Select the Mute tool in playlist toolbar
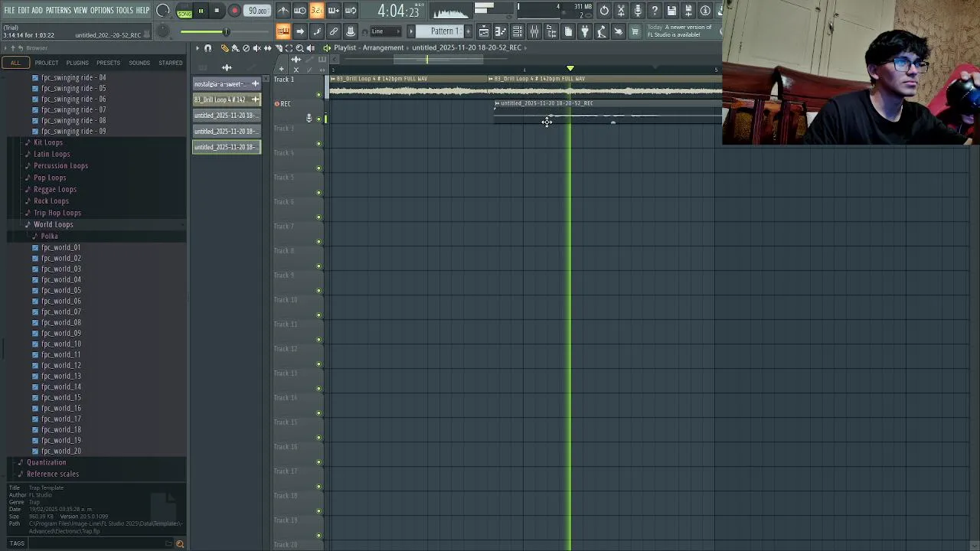This screenshot has height=551, width=980. click(257, 47)
